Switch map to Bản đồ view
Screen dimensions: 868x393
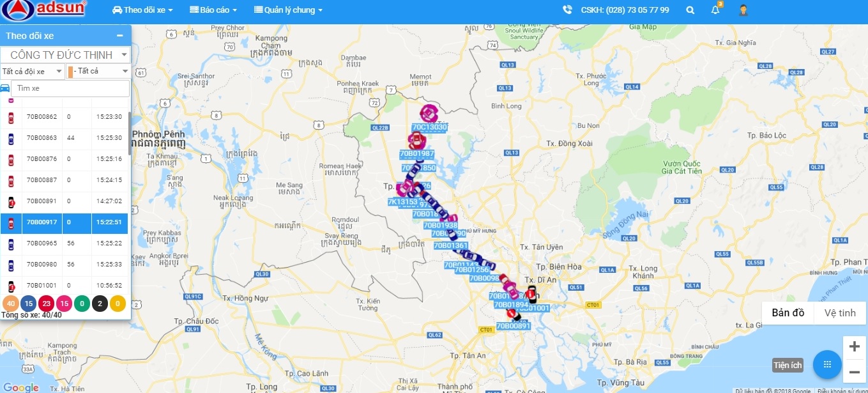788,312
